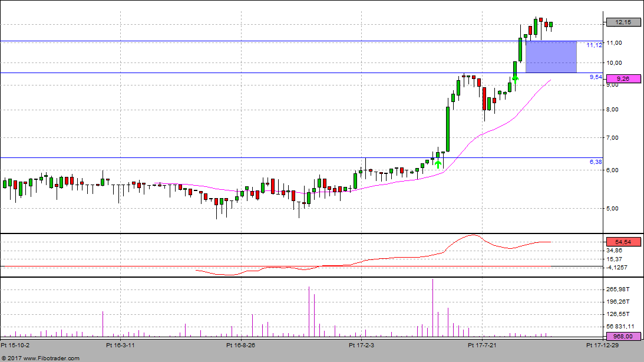Click the 56 831,11 volume axis label
This screenshot has height=362, width=644.
click(620, 327)
